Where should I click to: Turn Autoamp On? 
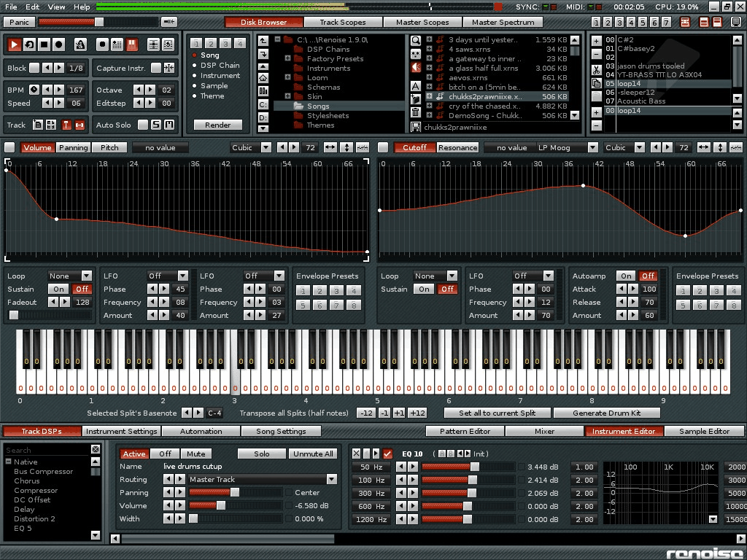627,276
